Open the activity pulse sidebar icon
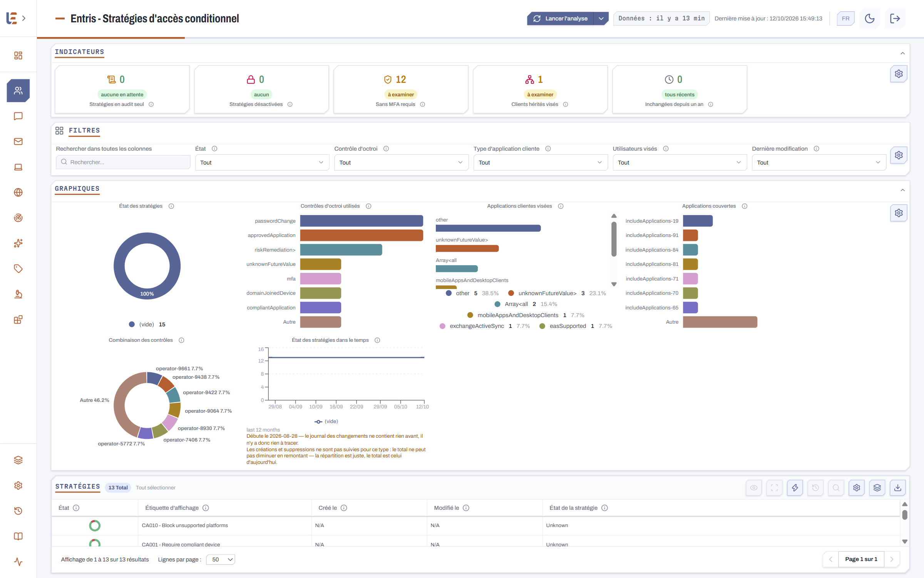Image resolution: width=924 pixels, height=578 pixels. point(18,562)
